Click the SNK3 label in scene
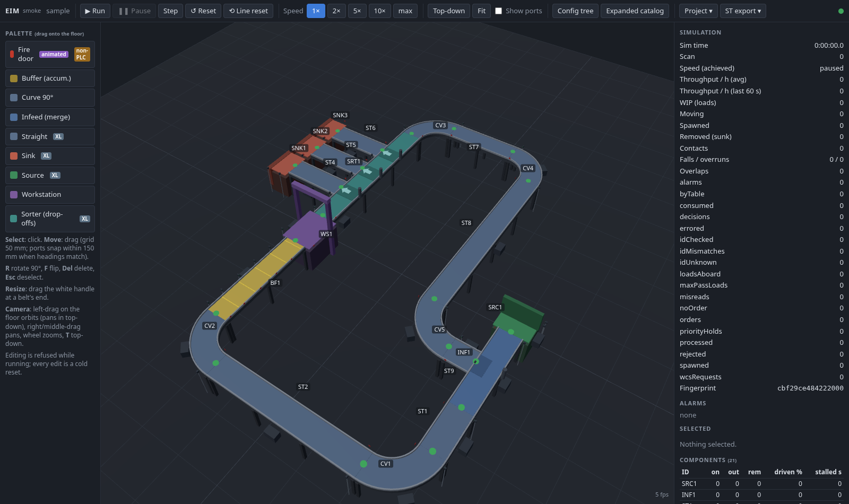 pyautogui.click(x=340, y=115)
